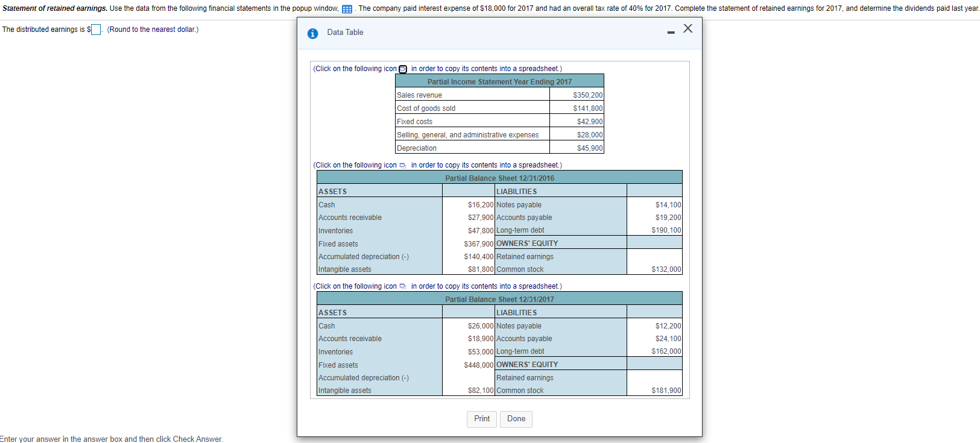980x443 pixels.
Task: Click Selling, general, and administrative expenses label
Action: pos(467,135)
